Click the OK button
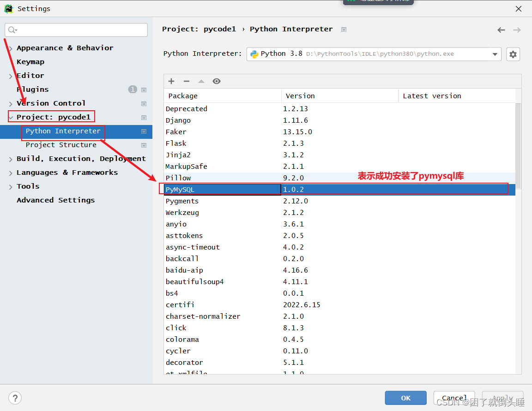 (x=406, y=398)
